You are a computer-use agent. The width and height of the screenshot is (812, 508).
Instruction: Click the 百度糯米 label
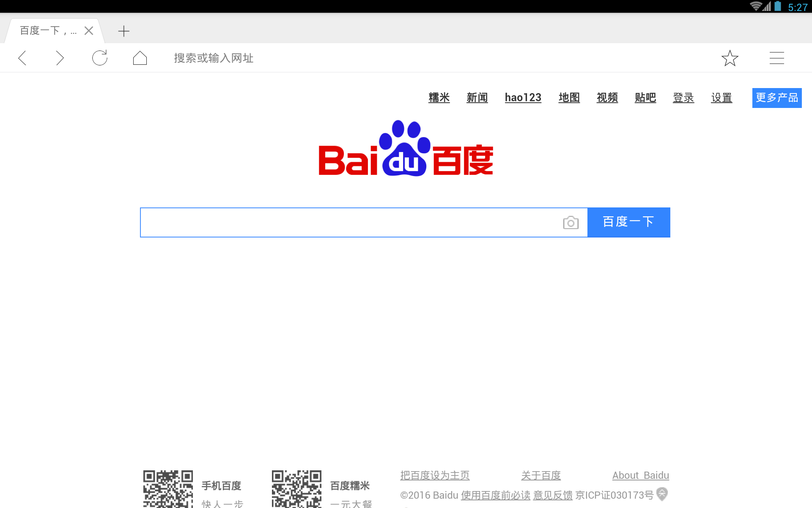click(x=350, y=486)
